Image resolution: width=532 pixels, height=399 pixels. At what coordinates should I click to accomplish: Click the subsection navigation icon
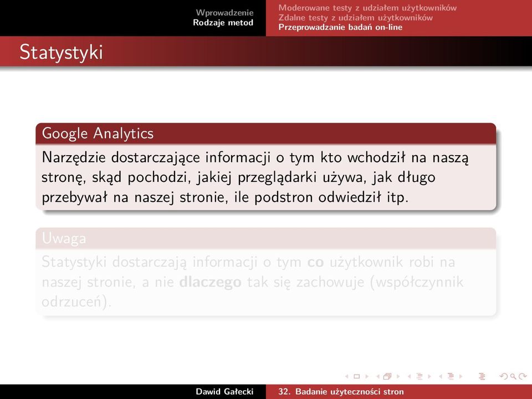[x=420, y=376]
